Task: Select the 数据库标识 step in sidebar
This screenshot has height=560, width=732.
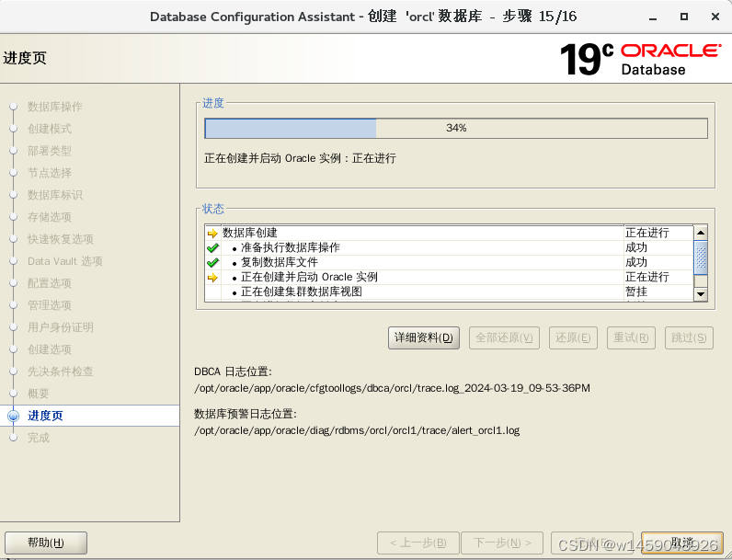Action: point(54,195)
